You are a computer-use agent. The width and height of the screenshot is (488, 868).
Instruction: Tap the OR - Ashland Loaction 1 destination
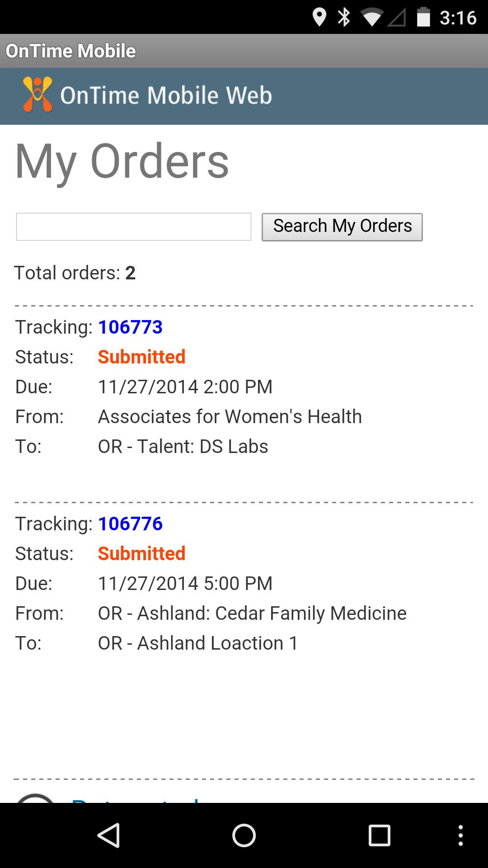point(198,643)
